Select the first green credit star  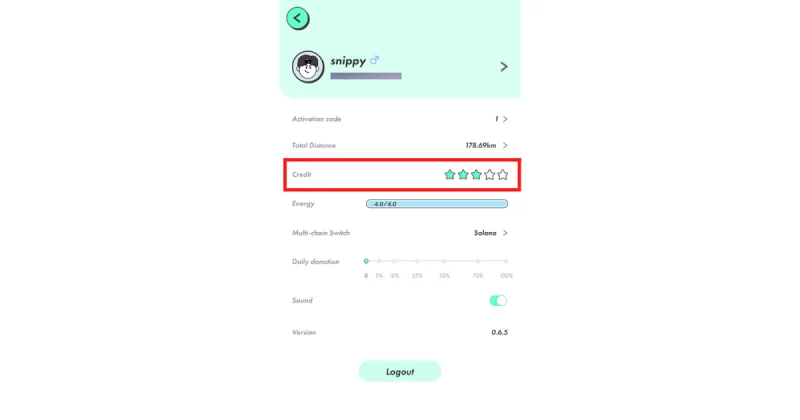[x=449, y=175]
